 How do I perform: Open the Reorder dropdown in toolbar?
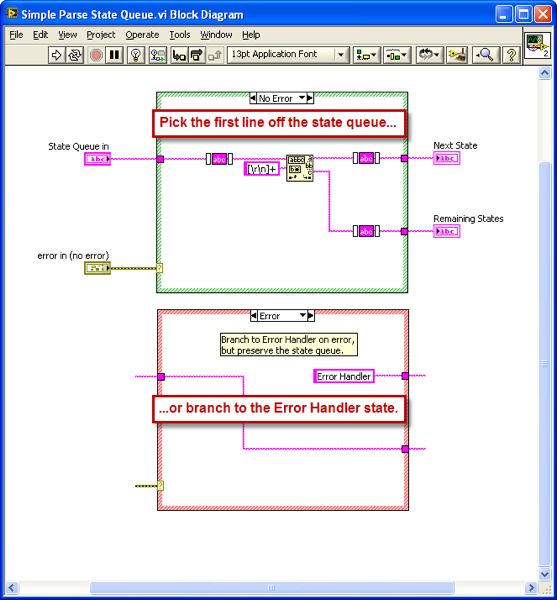pyautogui.click(x=430, y=55)
